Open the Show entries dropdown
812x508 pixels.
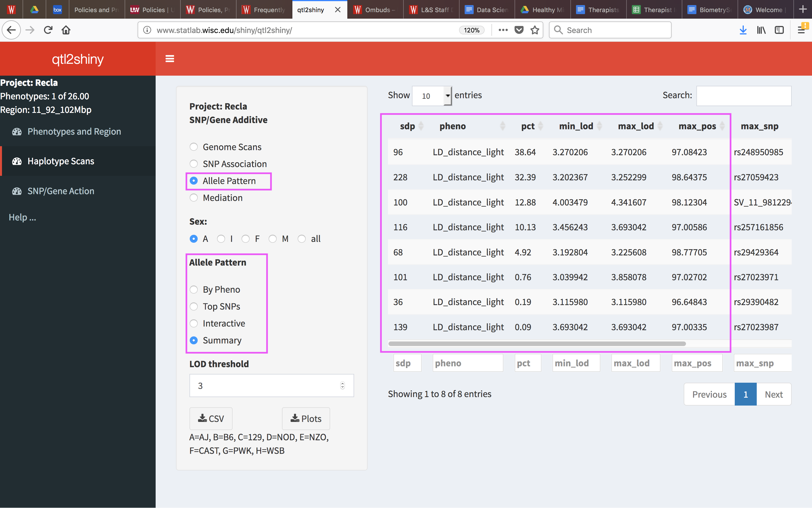(x=432, y=96)
